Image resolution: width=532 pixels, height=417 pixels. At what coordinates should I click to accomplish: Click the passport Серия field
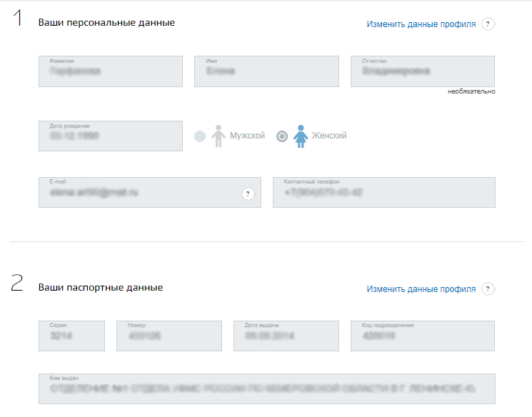[x=71, y=336]
